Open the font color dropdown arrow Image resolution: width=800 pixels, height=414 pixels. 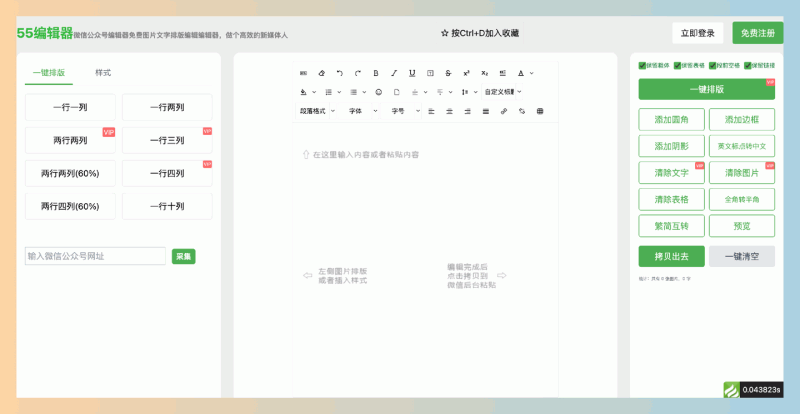[x=532, y=74]
